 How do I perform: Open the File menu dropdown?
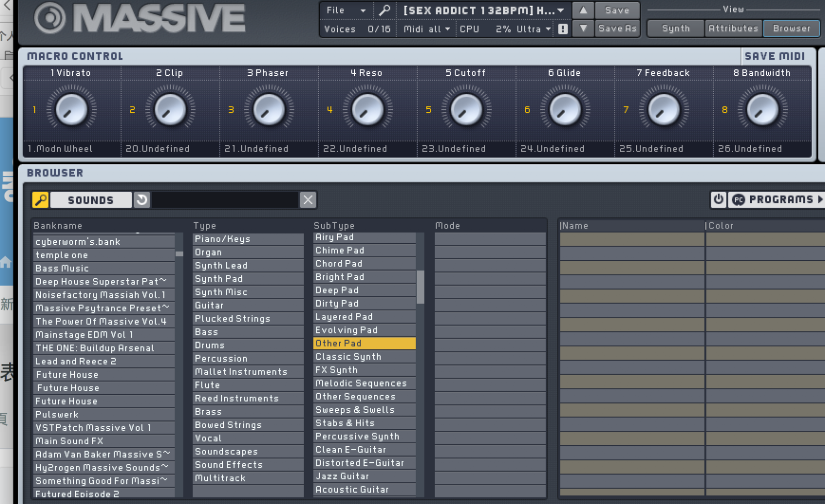tap(345, 10)
